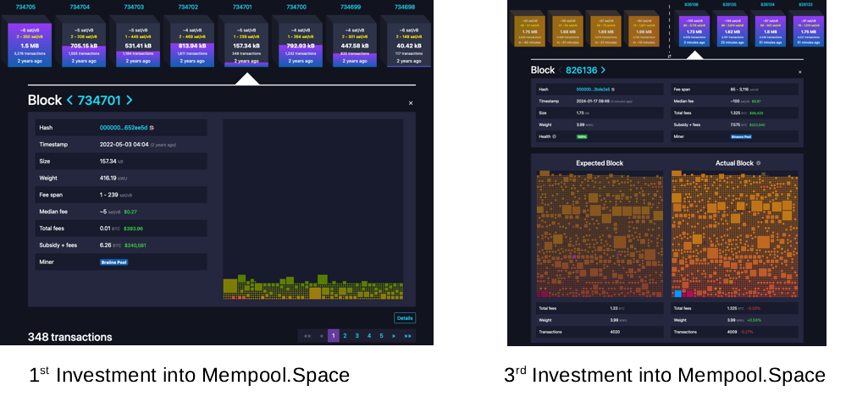Go to pagination page 2

pos(345,336)
